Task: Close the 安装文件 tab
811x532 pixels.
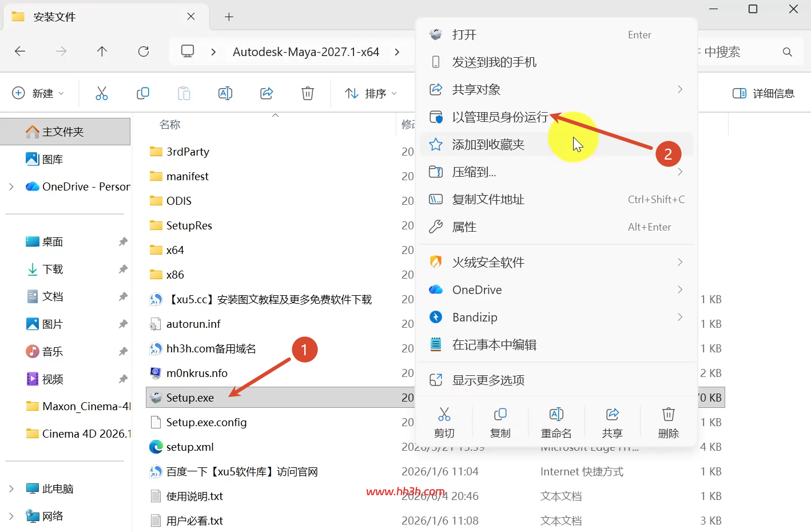Action: tap(191, 17)
